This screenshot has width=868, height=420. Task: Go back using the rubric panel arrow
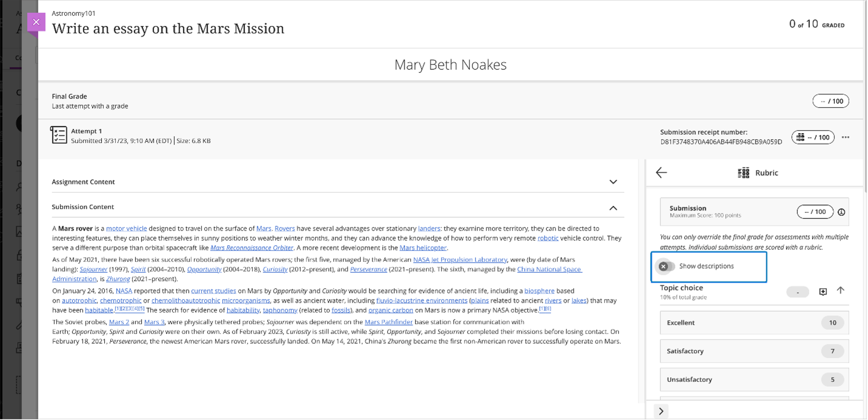[661, 172]
